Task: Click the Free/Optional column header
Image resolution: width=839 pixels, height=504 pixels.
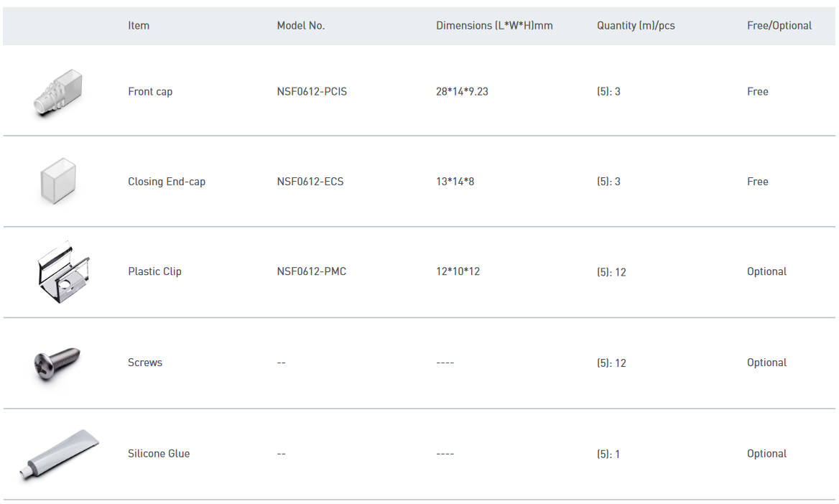Action: pos(779,26)
